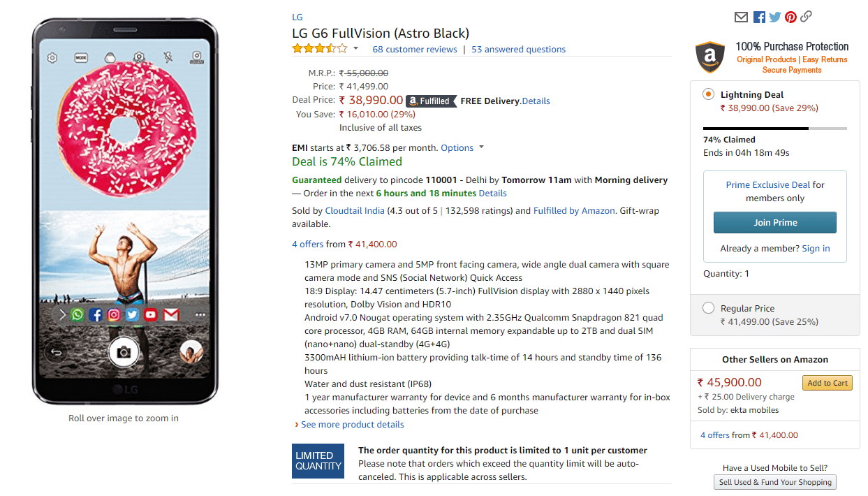Screen dimensions: 868x496
Task: Share product on Facebook
Action: click(759, 17)
